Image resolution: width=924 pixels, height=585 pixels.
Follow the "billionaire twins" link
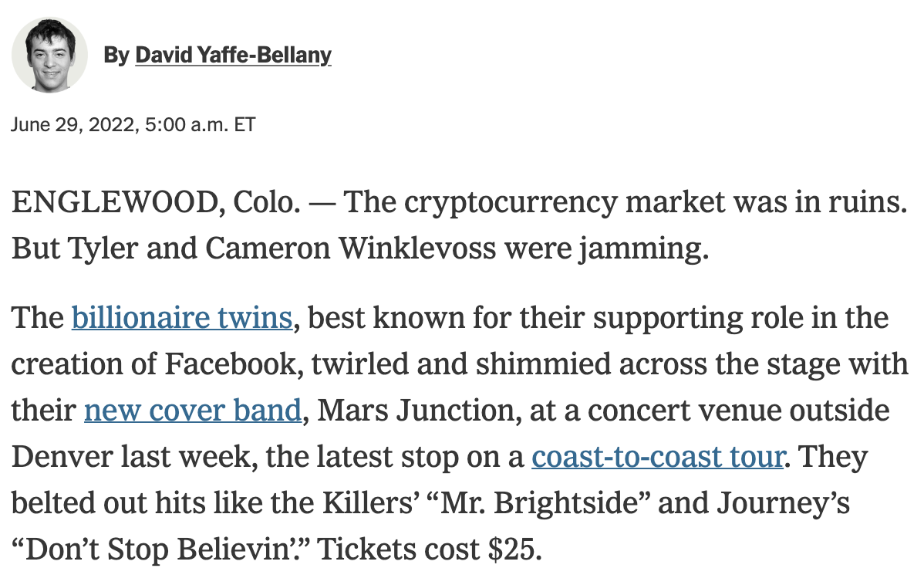coord(182,318)
